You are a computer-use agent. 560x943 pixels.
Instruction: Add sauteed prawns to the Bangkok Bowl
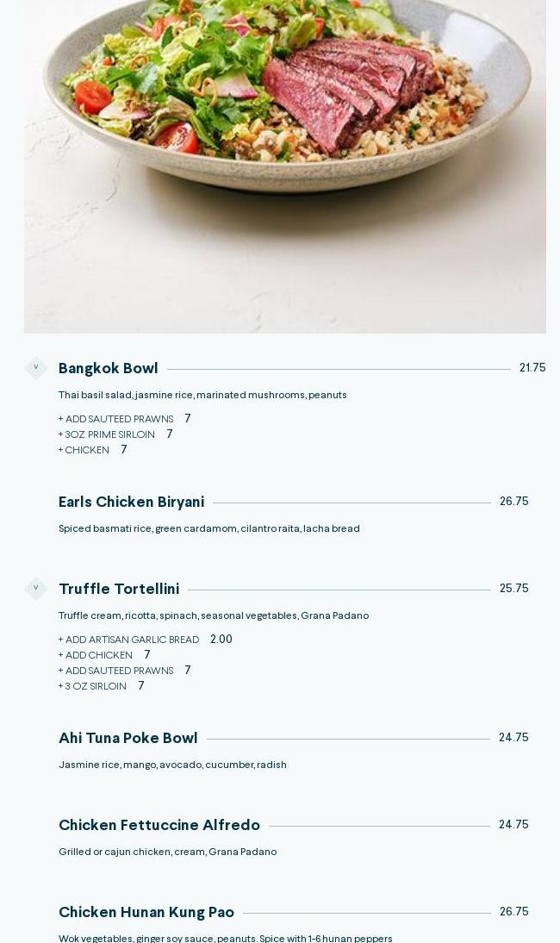(116, 420)
